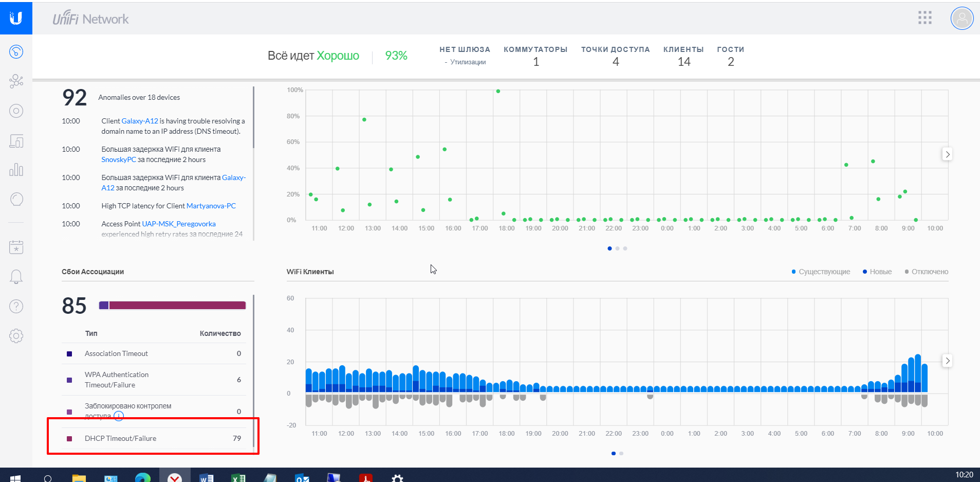Click the info icon beside Заблокировано контролем доступа

coord(119,416)
